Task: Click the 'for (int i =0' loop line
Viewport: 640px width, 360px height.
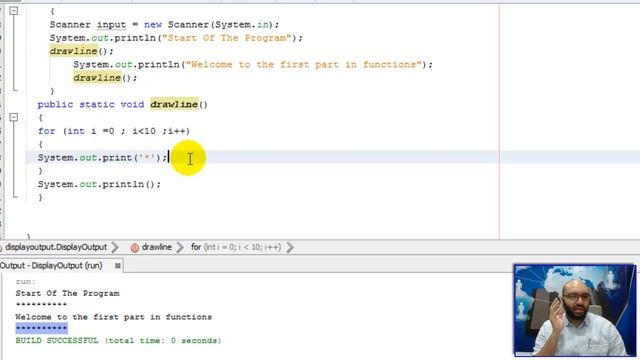Action: pos(114,131)
